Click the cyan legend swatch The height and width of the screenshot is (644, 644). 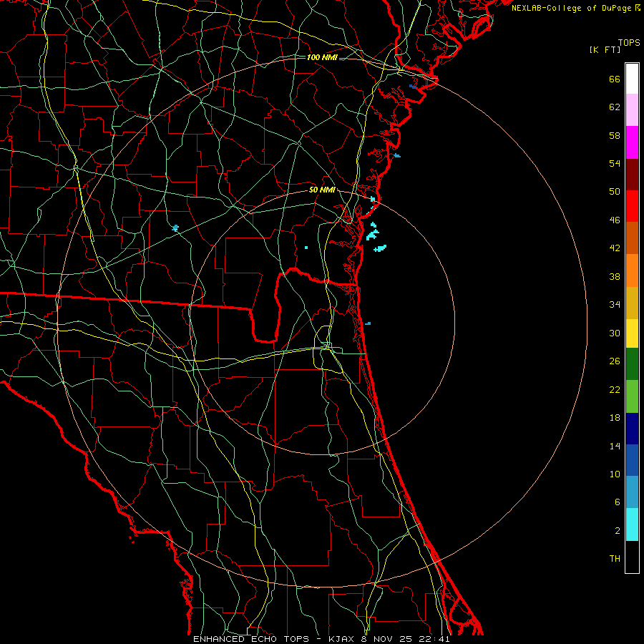[632, 525]
